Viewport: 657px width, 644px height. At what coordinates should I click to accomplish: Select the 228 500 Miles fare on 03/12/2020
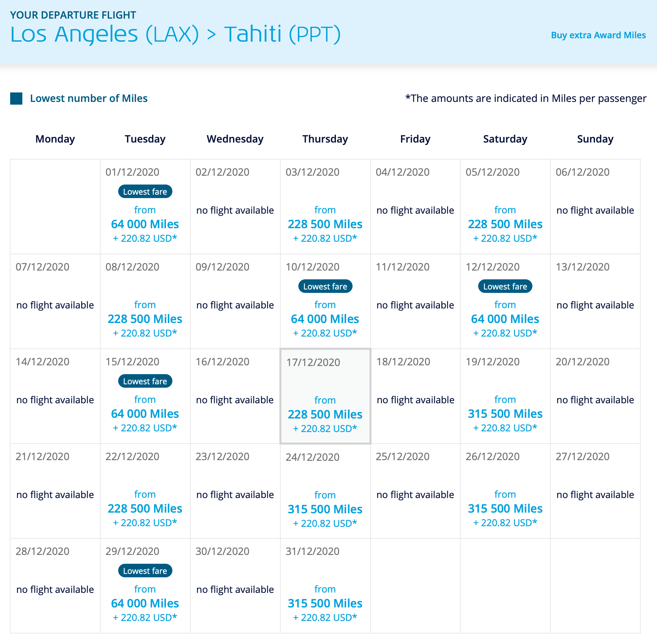(325, 224)
